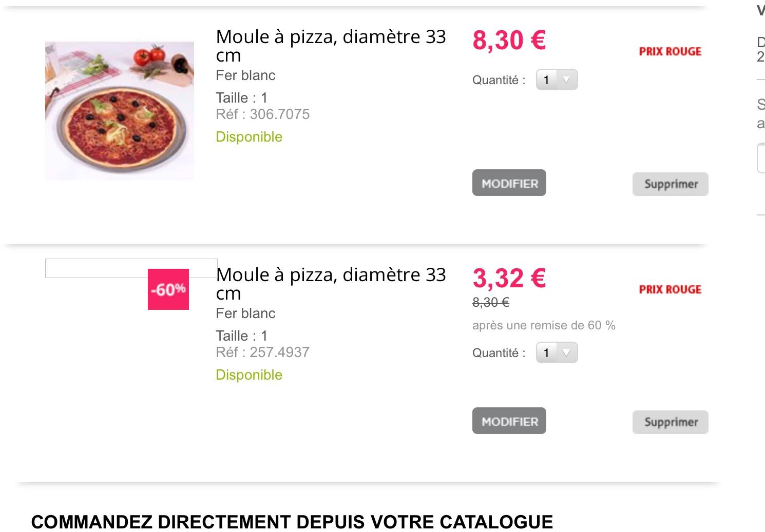Remove the 3,32 € pizza pan with Supprimer
Viewport: 765px width, 532px height.
[x=670, y=422]
